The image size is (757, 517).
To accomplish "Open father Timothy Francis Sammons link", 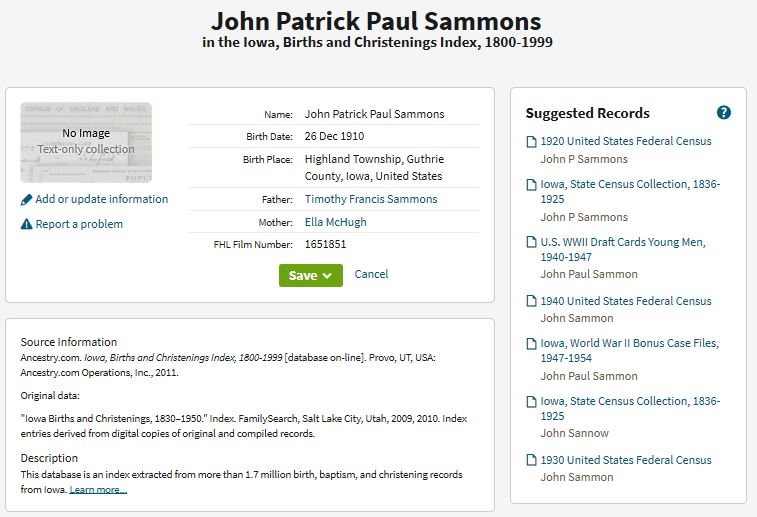I will point(371,199).
